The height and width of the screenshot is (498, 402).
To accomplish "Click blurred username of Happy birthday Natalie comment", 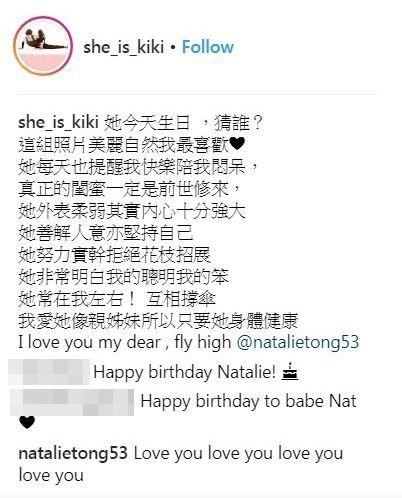I will (x=49, y=372).
